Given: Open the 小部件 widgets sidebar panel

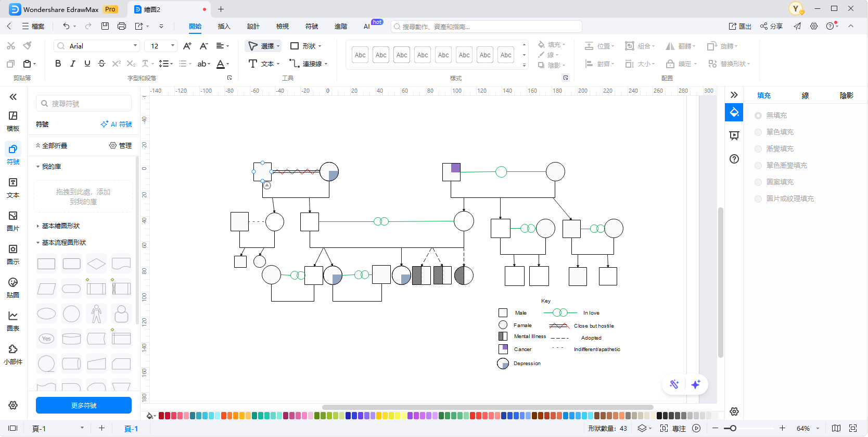Looking at the screenshot, I should 13,354.
